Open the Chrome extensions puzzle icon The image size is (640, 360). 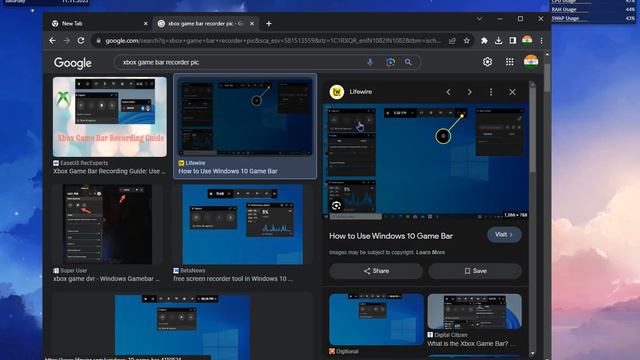(x=484, y=40)
